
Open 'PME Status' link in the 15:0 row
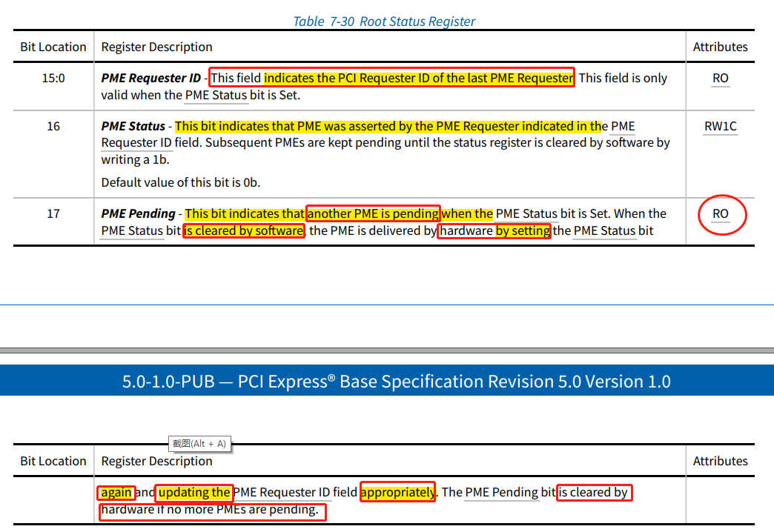[x=216, y=95]
